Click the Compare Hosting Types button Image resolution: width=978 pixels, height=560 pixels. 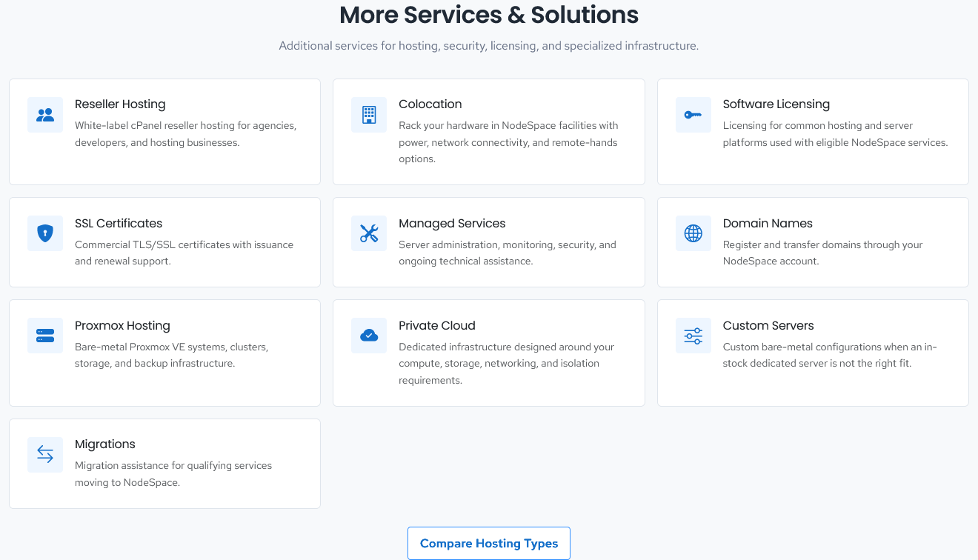click(489, 544)
